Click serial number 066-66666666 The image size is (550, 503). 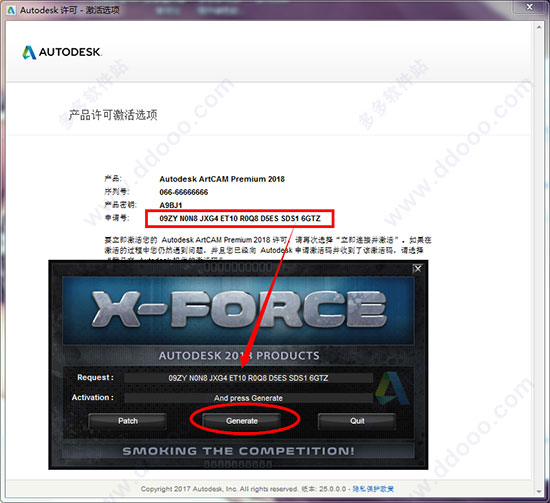[184, 192]
